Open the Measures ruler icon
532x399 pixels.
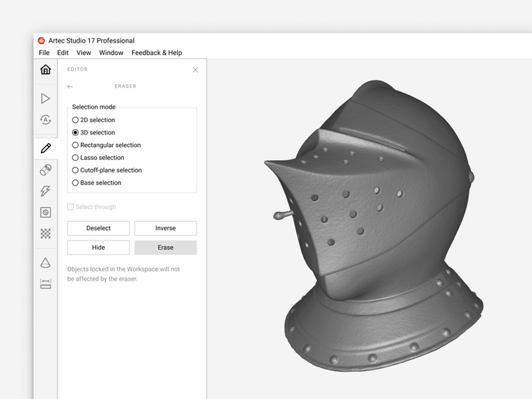coord(46,284)
